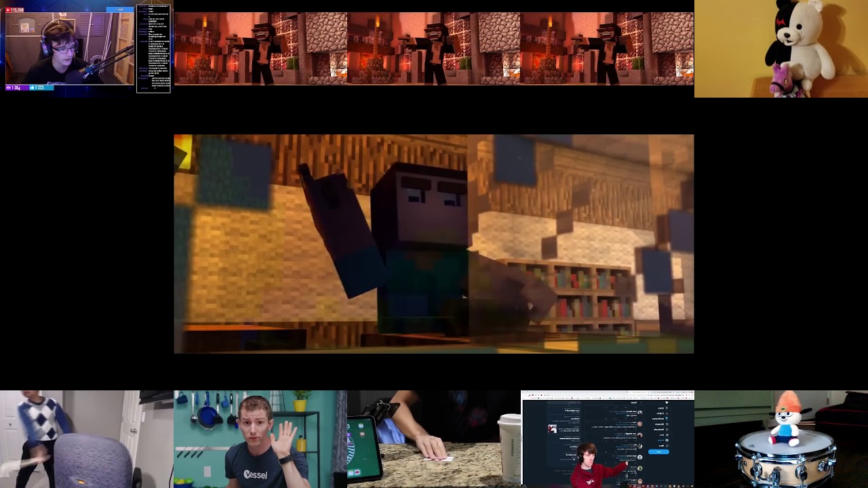Select the middle Minecraft nether animation tile

pyautogui.click(x=434, y=49)
